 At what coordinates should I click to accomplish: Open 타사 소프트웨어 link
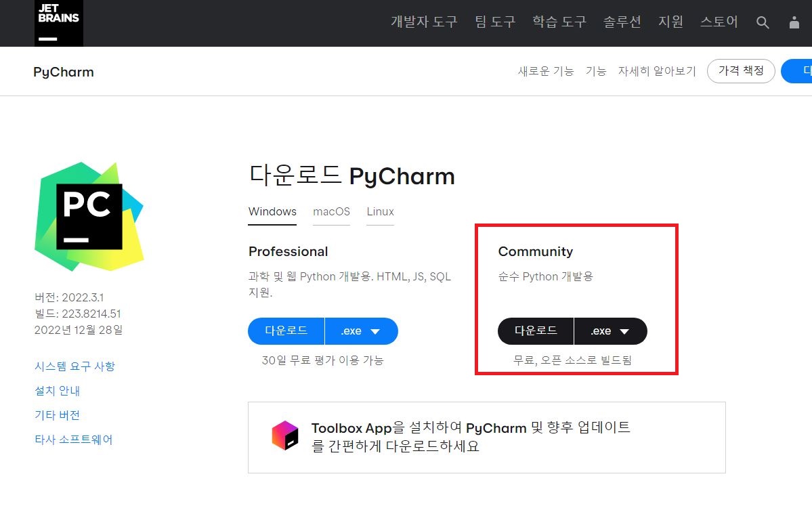click(74, 440)
